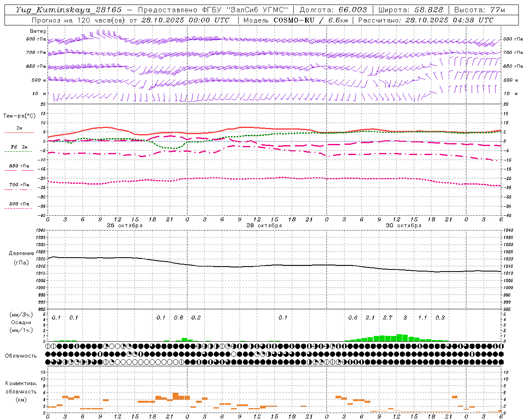This screenshot has height=420, width=525.
Task: Click the tallest green precipitation bar
Action: pos(399,338)
